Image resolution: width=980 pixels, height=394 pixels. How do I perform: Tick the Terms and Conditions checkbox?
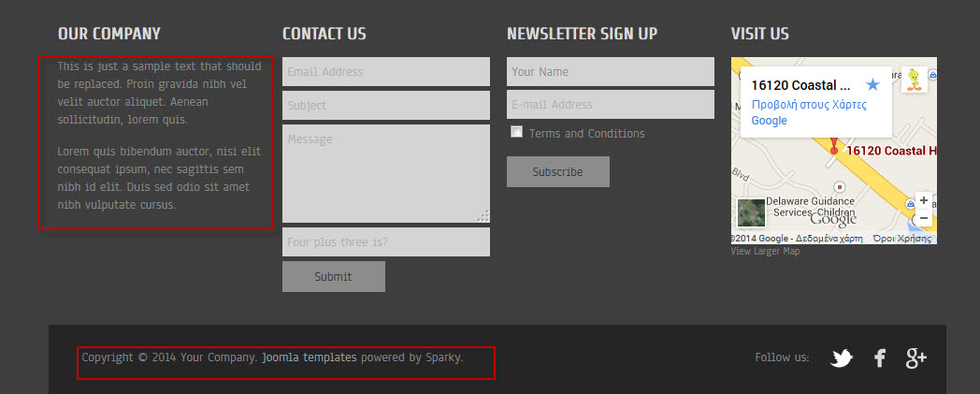coord(516,132)
